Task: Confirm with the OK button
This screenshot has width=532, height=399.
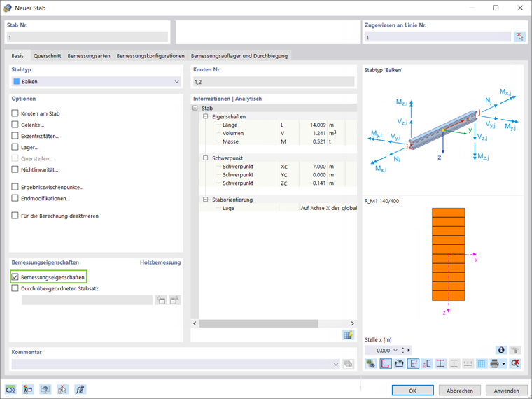Action: tap(412, 391)
